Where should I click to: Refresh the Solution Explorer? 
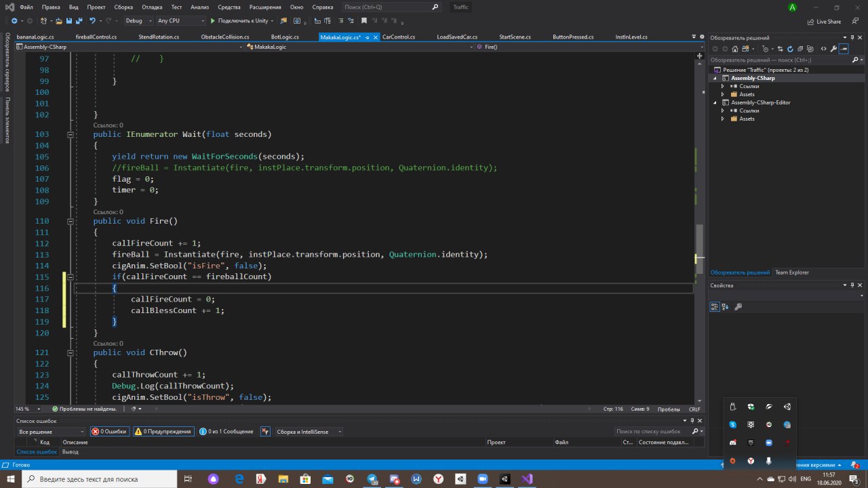[x=790, y=49]
